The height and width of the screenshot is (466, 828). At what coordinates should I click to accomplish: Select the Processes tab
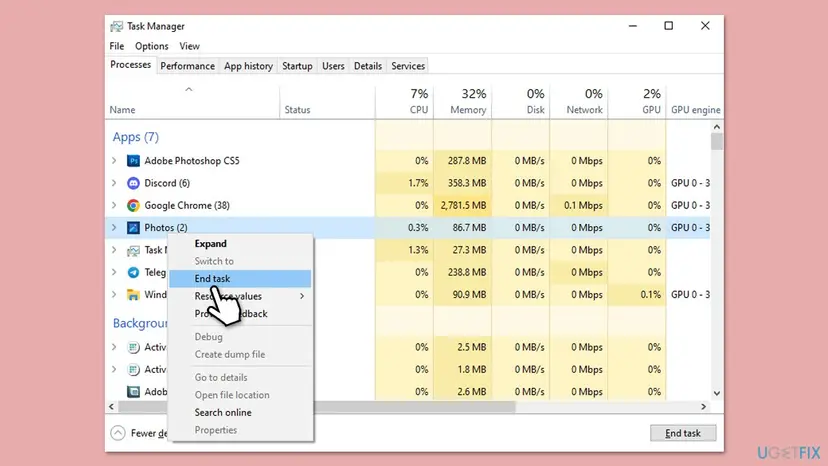(130, 64)
